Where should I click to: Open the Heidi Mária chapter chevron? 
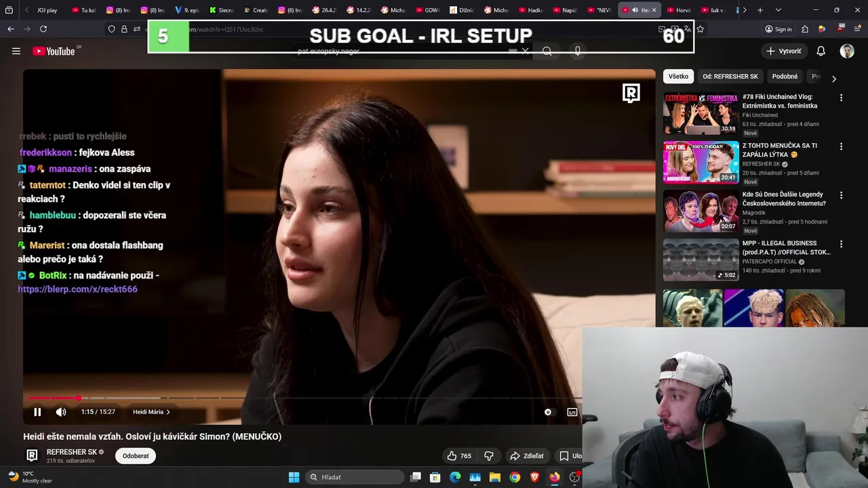[x=168, y=412]
